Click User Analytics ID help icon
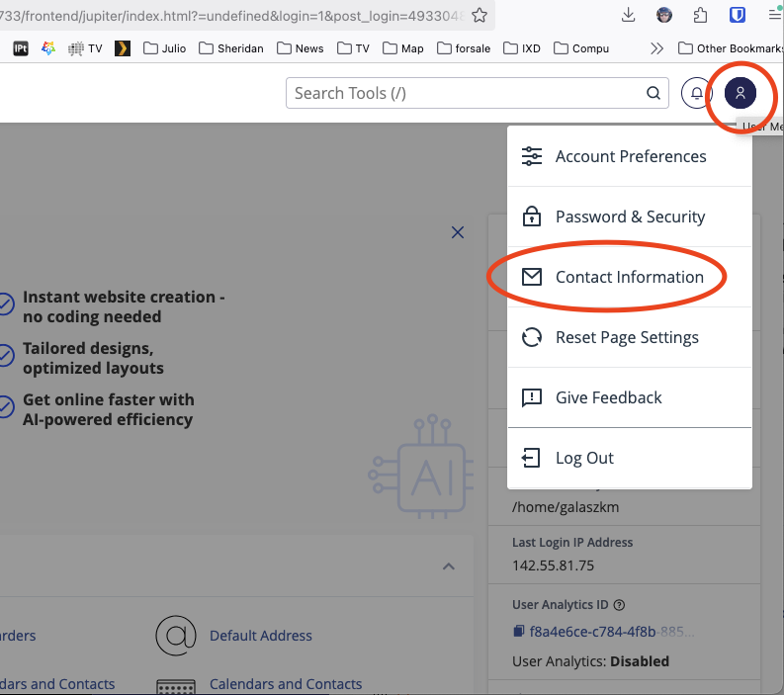This screenshot has width=784, height=695. click(x=619, y=605)
